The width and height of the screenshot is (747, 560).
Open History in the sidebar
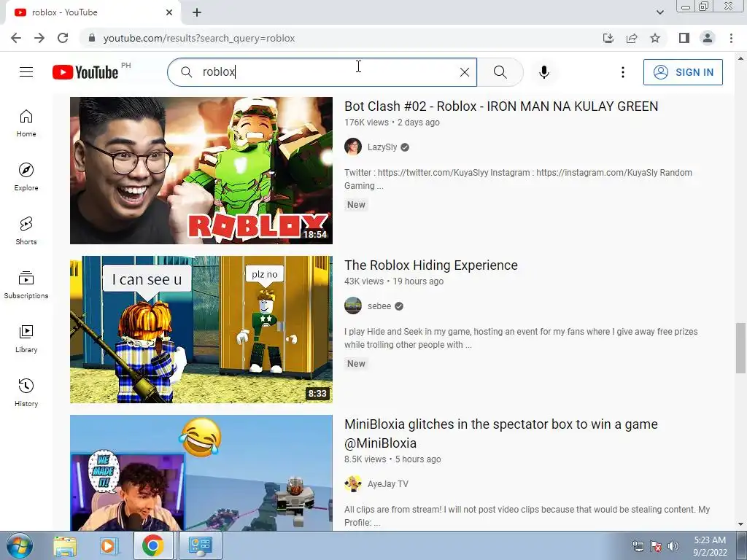26,392
